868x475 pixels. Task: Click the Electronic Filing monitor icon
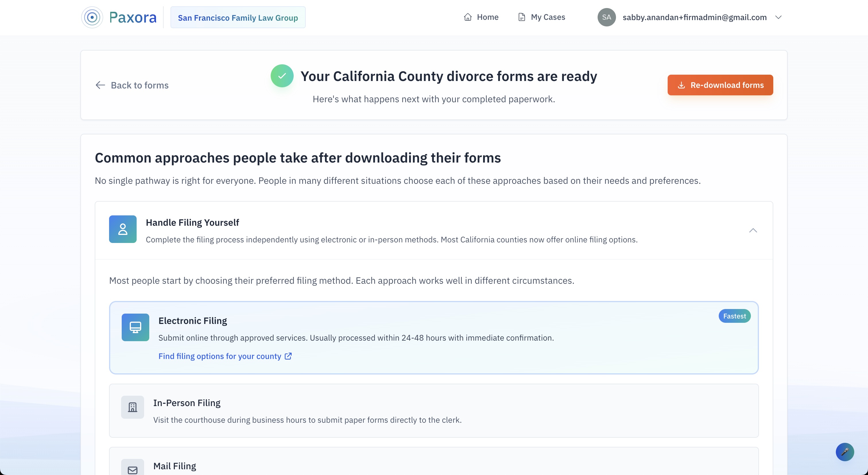click(135, 327)
